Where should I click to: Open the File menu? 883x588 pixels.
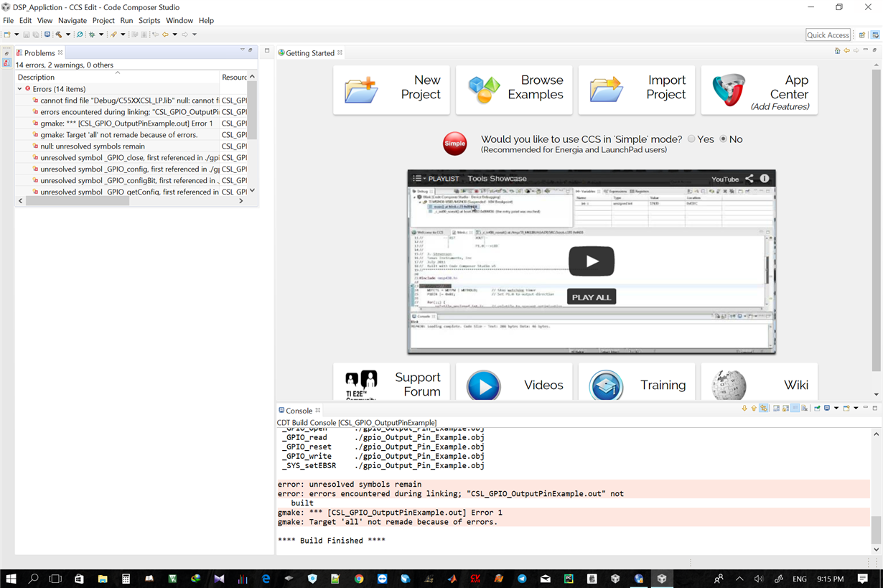tap(9, 20)
